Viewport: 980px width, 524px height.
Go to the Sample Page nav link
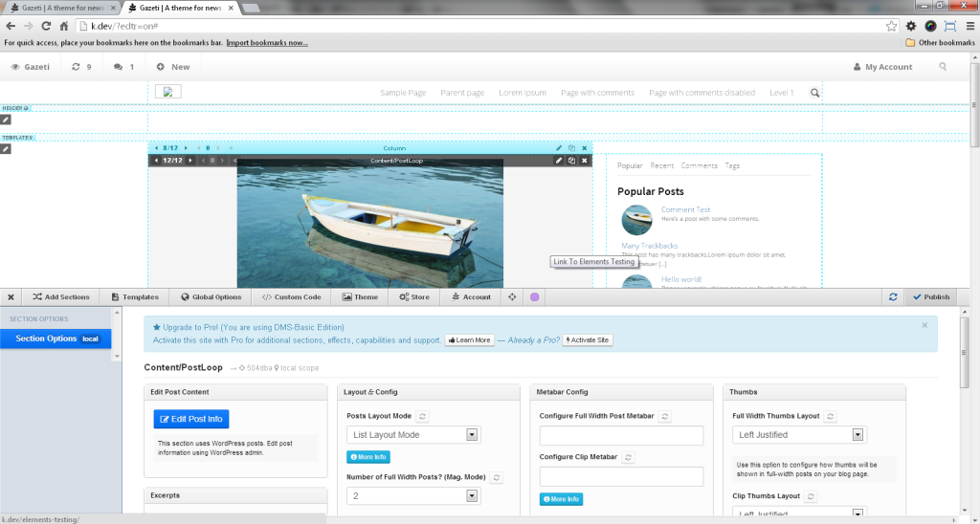403,93
